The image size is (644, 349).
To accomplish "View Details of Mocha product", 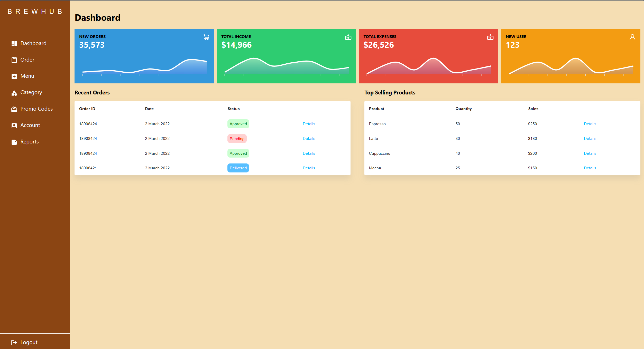I will pos(590,168).
